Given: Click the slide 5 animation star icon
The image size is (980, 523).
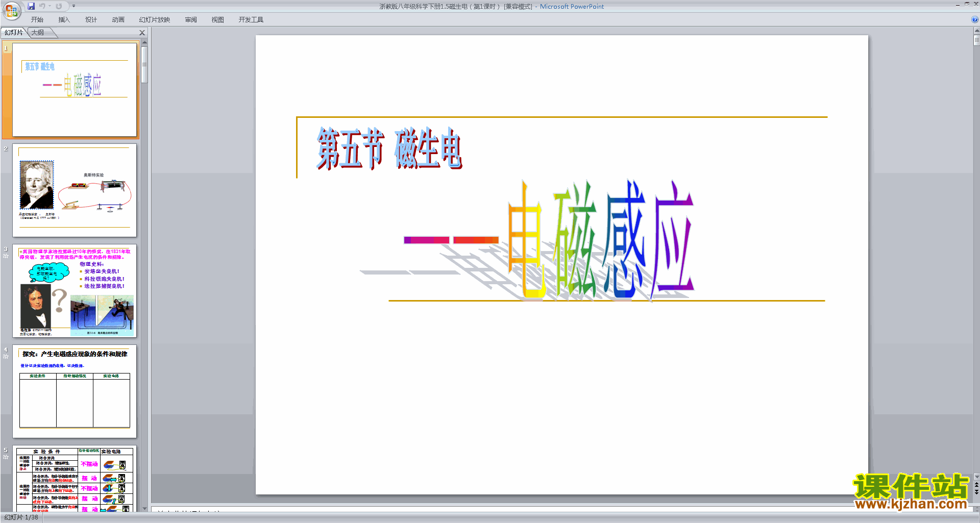Looking at the screenshot, I should 6,457.
